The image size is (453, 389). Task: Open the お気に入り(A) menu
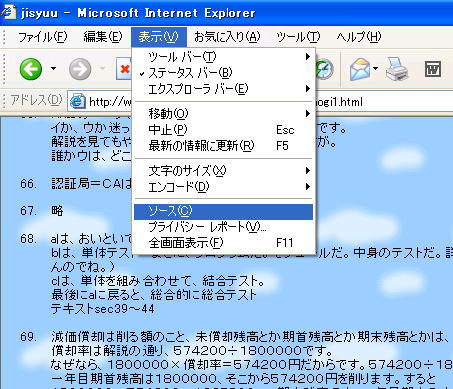point(227,37)
